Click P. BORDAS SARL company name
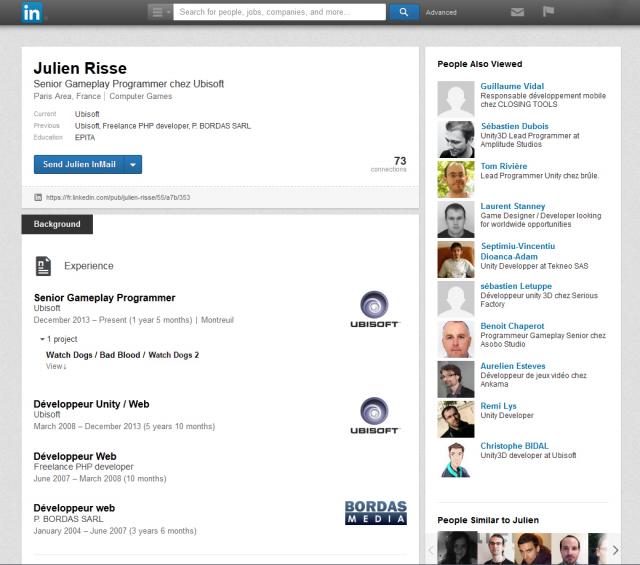The height and width of the screenshot is (565, 640). point(69,519)
